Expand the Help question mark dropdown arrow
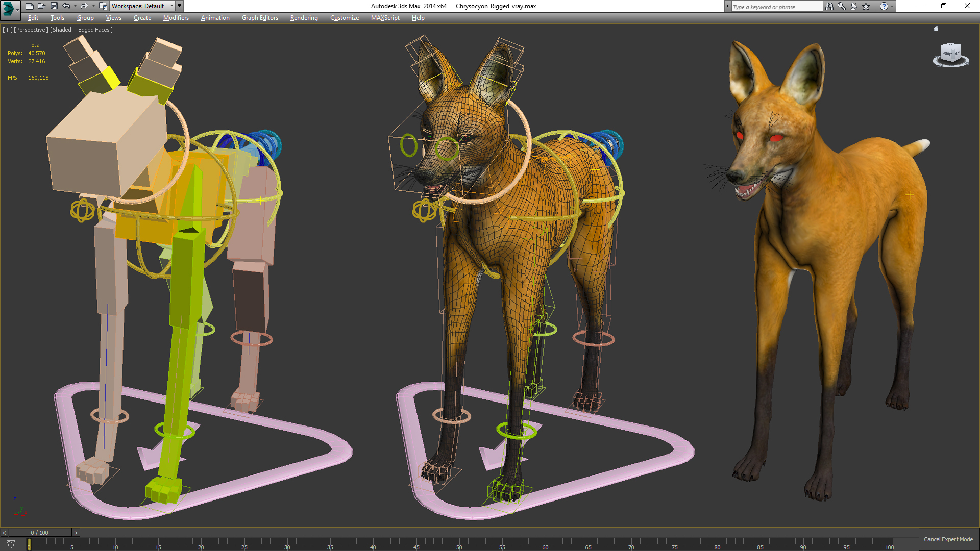The width and height of the screenshot is (980, 551). click(x=892, y=7)
